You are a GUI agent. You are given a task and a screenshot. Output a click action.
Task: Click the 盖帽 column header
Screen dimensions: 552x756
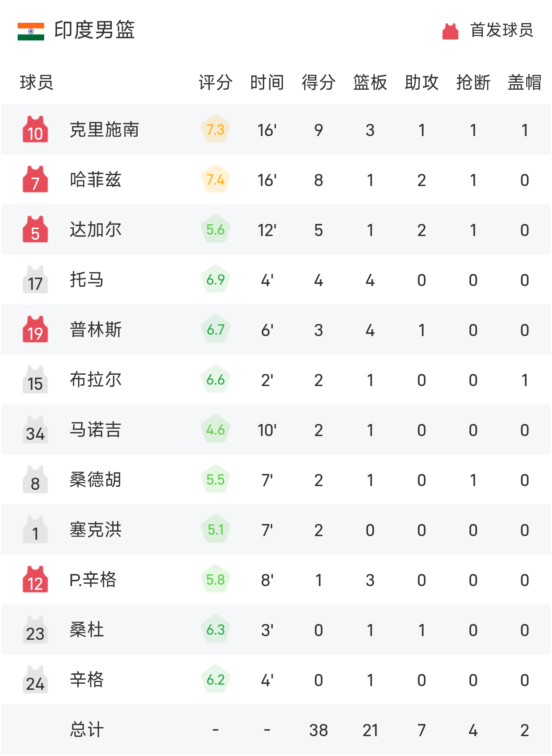tap(525, 82)
